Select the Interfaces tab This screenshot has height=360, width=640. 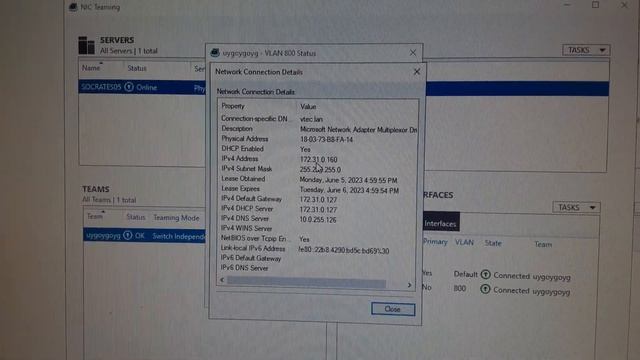tap(440, 223)
